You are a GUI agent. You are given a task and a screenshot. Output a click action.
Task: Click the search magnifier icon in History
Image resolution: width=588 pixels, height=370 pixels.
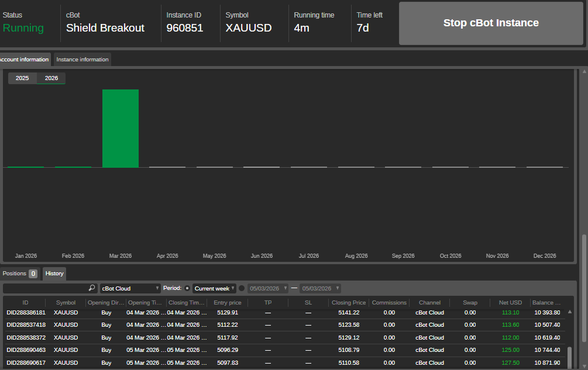click(x=91, y=288)
